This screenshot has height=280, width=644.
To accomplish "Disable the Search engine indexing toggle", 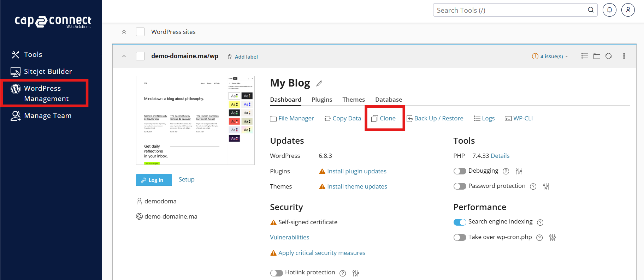I will (460, 222).
